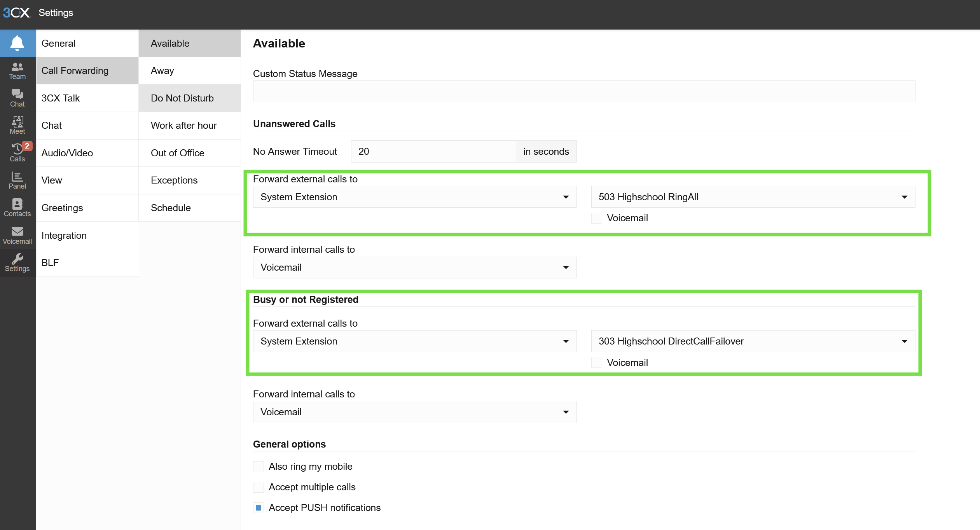Disable Accept PUSH notifications checkbox
The height and width of the screenshot is (530, 980).
click(259, 508)
